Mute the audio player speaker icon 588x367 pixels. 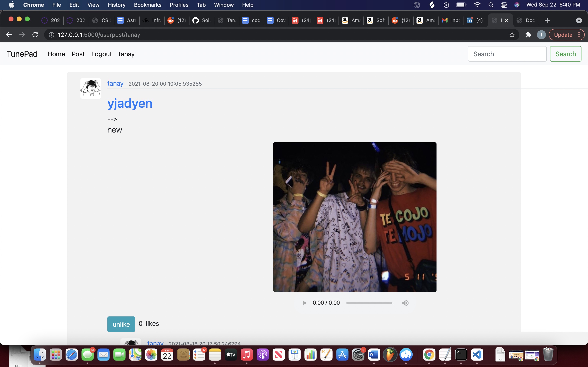[x=405, y=303]
